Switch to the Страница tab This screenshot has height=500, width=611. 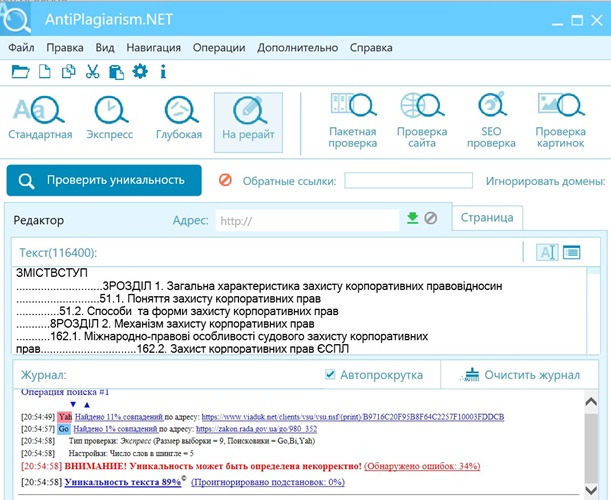click(487, 217)
